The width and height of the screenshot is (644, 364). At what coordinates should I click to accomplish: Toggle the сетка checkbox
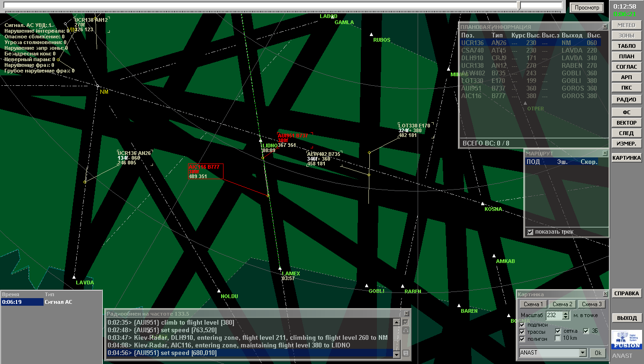[558, 331]
